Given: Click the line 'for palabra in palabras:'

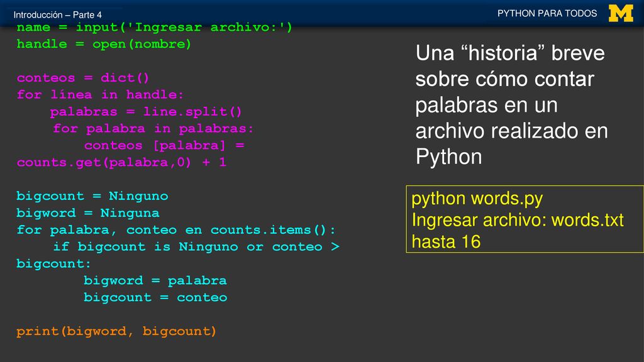Looking at the screenshot, I should (153, 128).
